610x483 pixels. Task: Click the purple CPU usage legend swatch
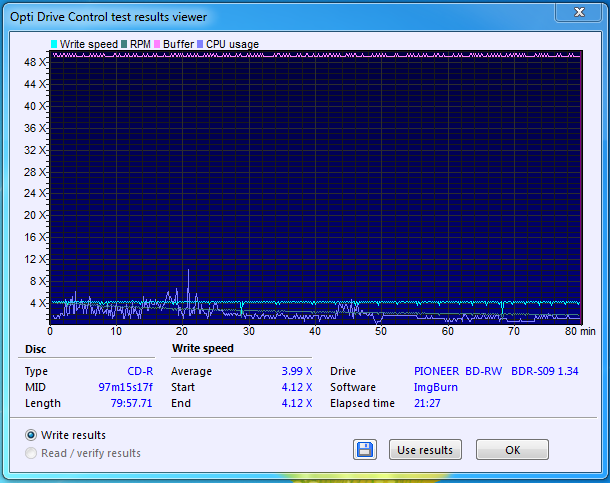tap(200, 44)
